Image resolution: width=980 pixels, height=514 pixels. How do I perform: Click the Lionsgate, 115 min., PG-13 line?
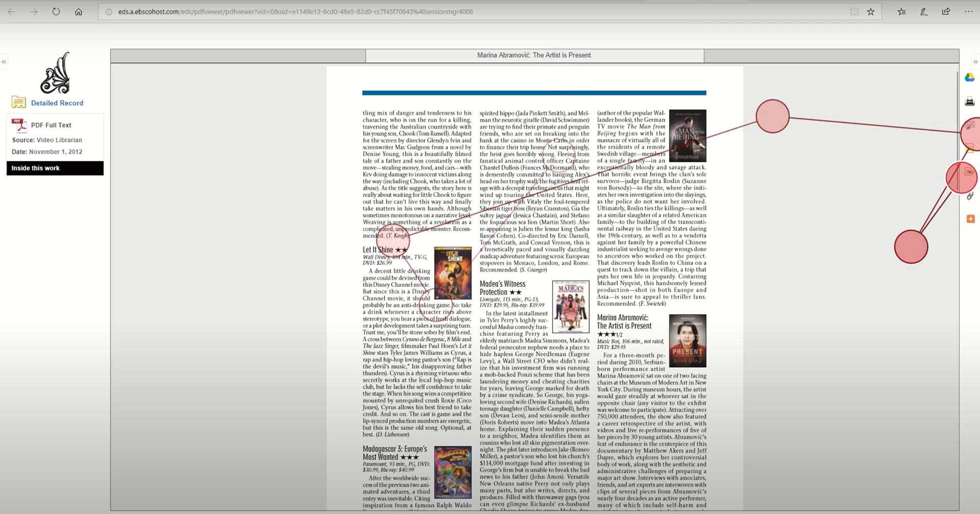click(512, 302)
